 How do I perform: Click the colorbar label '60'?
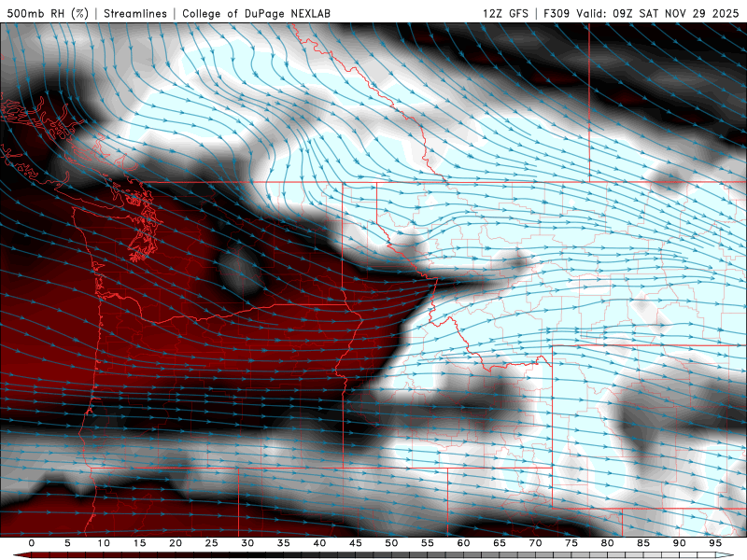[463, 543]
